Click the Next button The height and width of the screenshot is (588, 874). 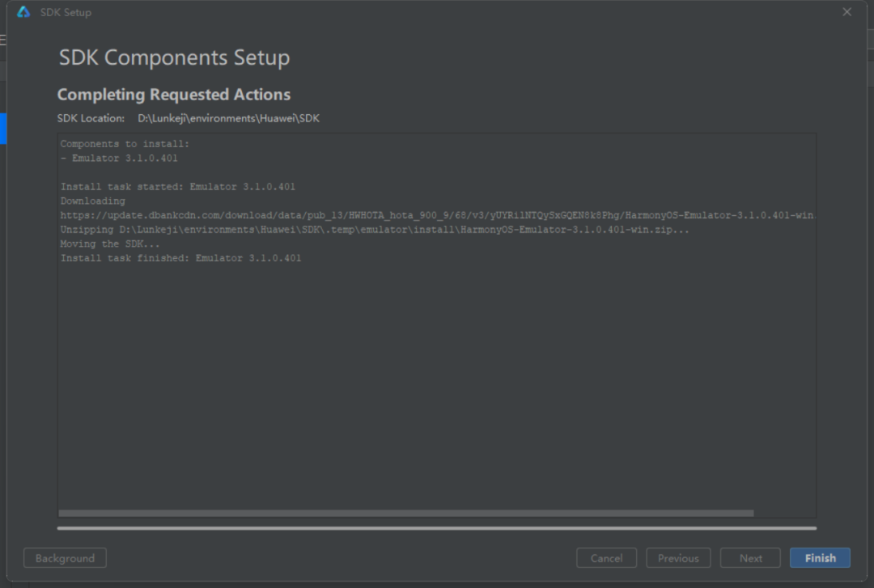coord(750,558)
